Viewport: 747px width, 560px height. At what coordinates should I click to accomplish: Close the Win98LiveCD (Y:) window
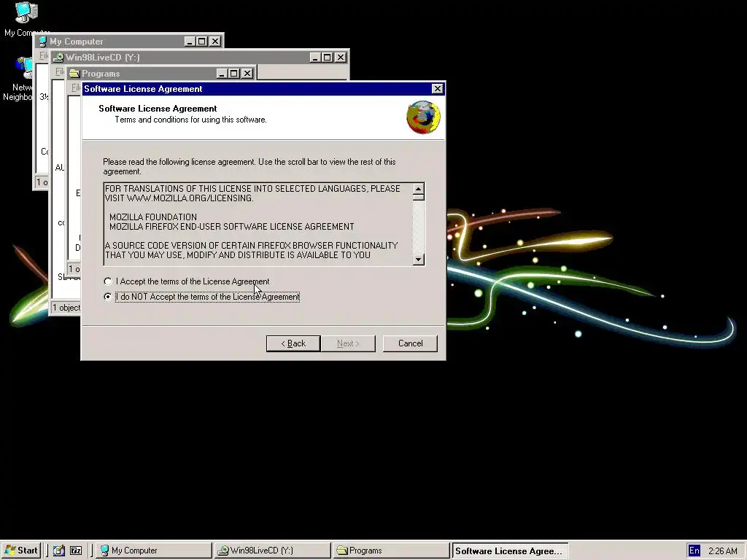coord(341,58)
